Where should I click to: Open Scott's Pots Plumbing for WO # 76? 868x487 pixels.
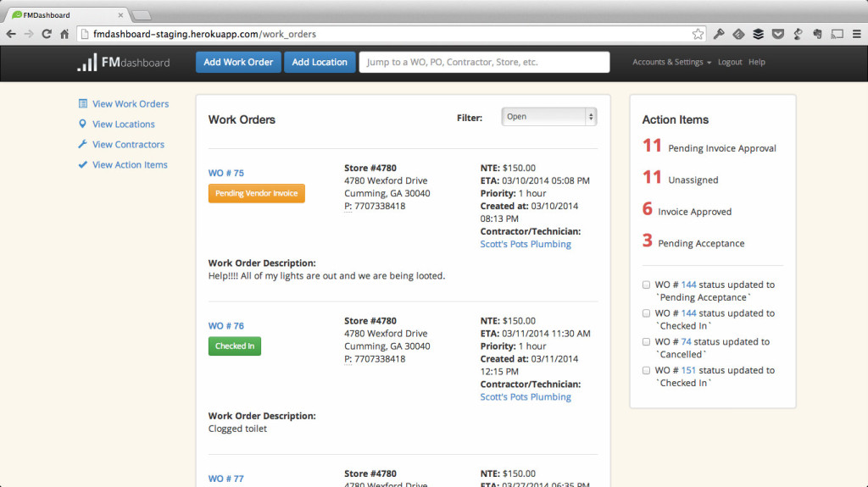point(526,396)
